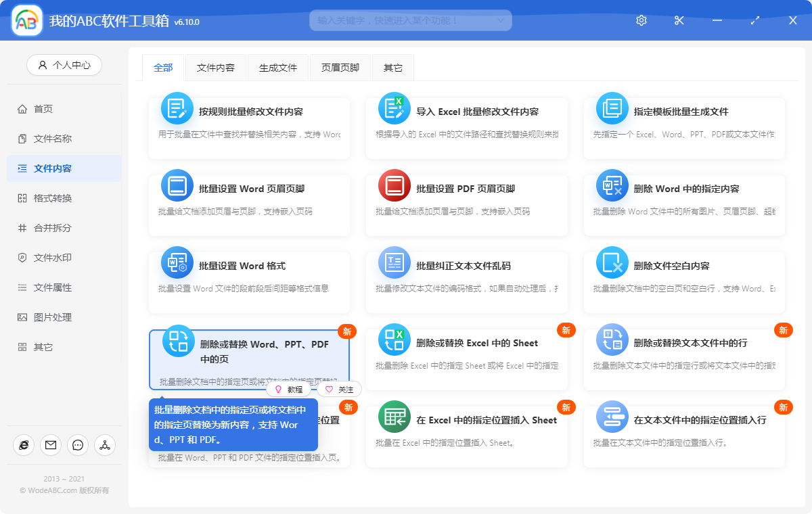
Task: Open the mail contact icon at bottom left
Action: click(50, 445)
